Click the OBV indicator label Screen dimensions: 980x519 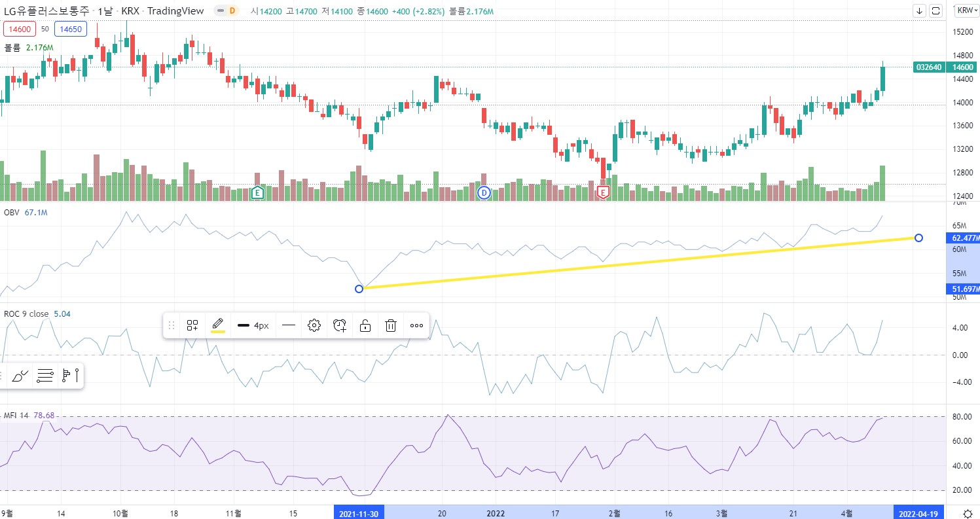(11, 213)
